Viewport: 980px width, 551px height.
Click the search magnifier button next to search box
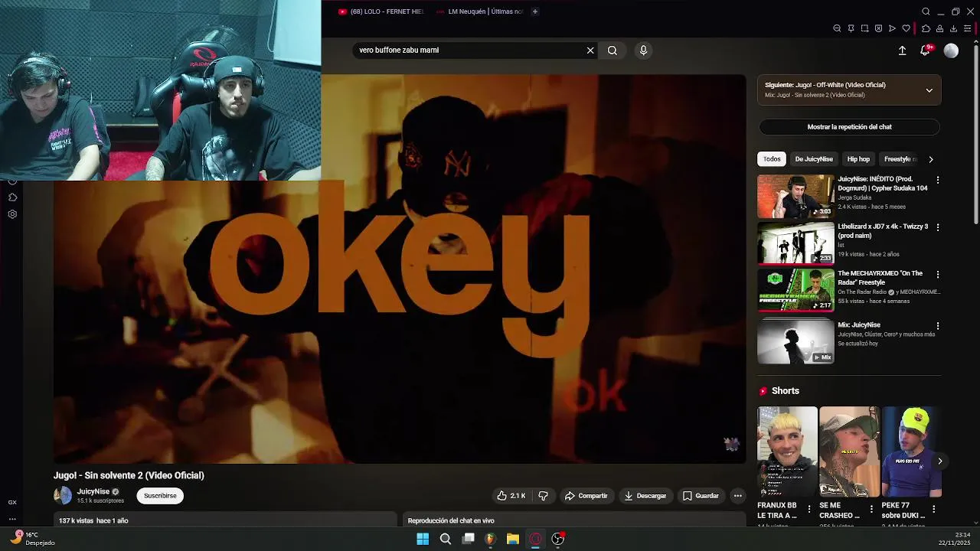pos(612,51)
